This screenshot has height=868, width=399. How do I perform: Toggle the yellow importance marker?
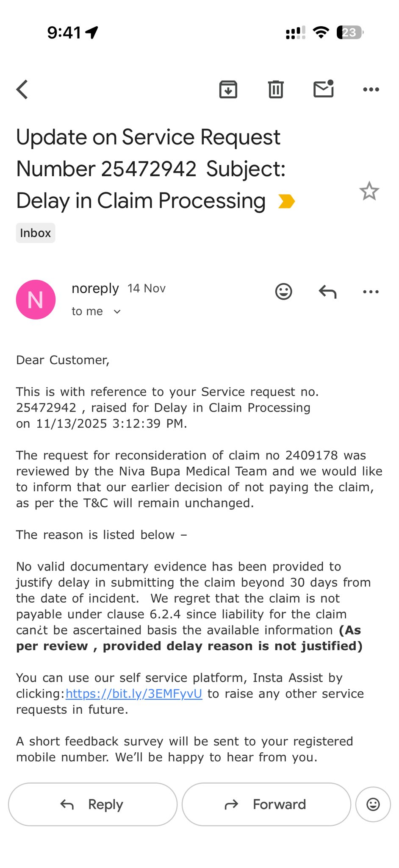[x=286, y=201]
